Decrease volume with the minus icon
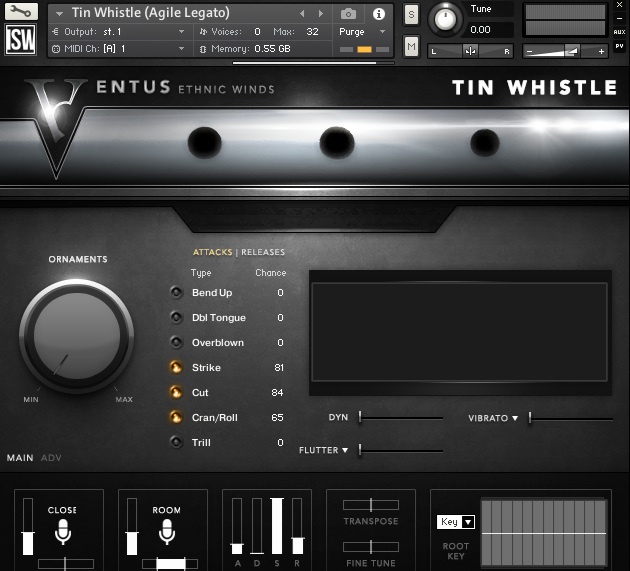Image resolution: width=630 pixels, height=571 pixels. click(530, 51)
